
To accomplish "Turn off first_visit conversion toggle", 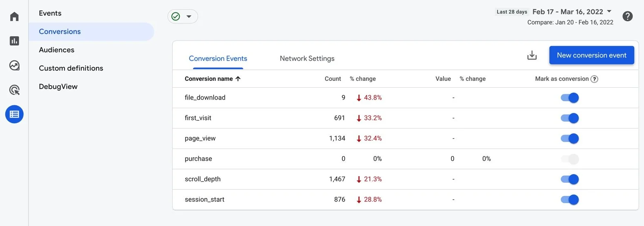I will point(570,118).
